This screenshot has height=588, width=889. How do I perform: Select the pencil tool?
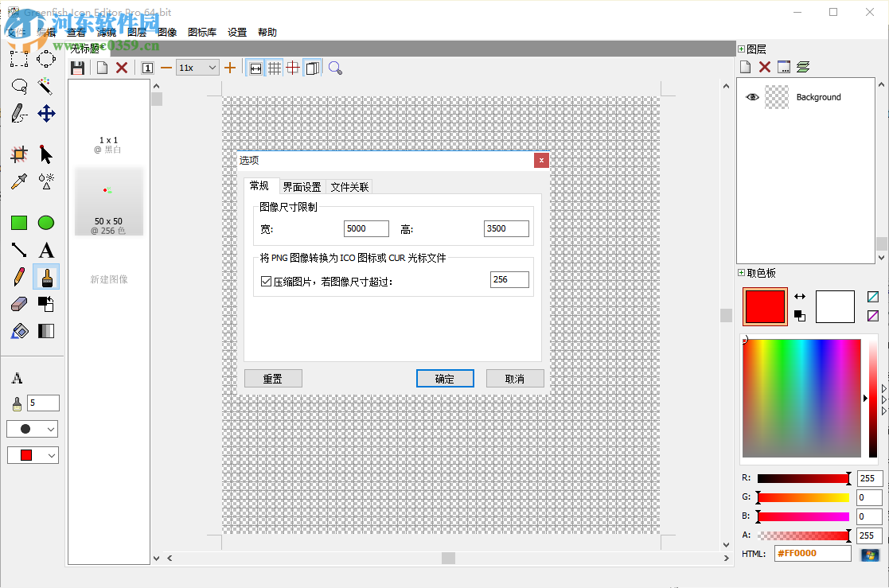click(x=18, y=278)
